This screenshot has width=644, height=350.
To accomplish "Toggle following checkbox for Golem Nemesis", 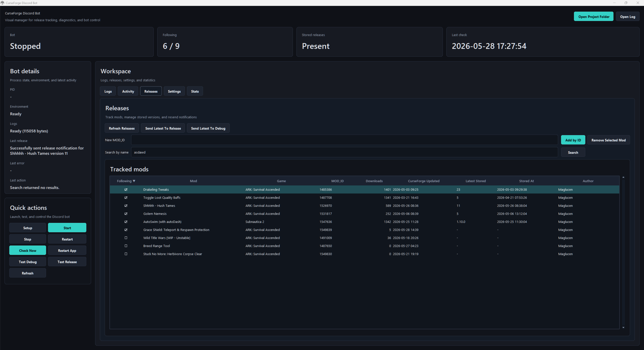I will click(x=126, y=214).
